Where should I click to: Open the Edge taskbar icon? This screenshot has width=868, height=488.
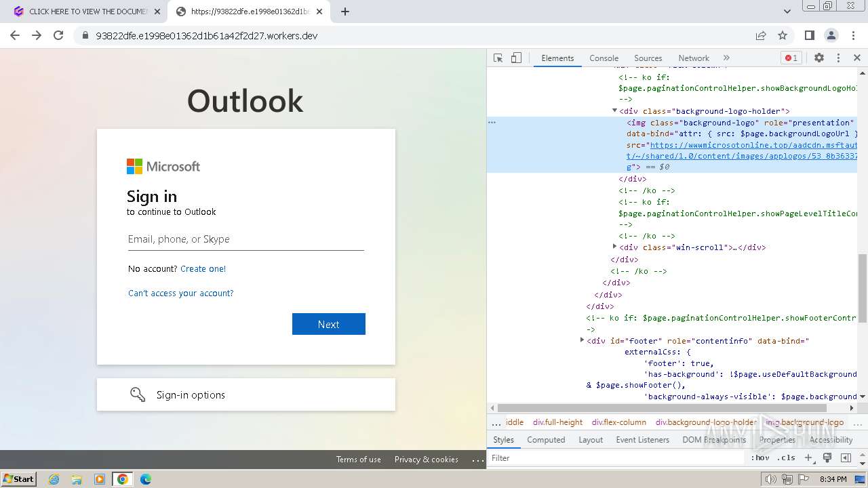(146, 479)
